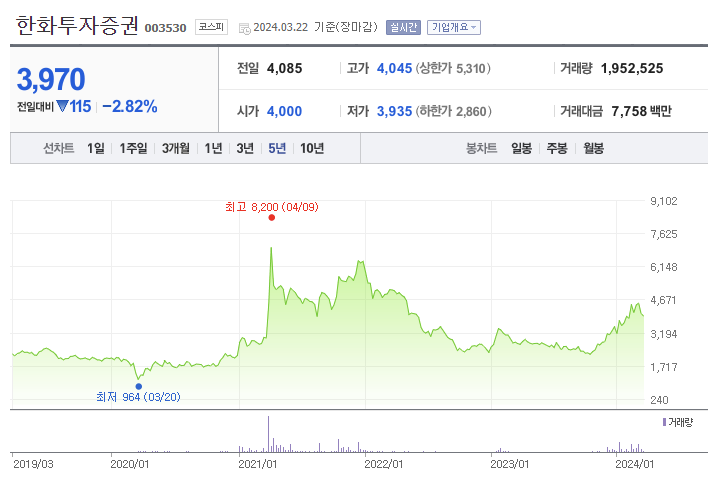708x477 pixels.
Task: Click the 2023/01 axis label
Action: click(x=510, y=464)
